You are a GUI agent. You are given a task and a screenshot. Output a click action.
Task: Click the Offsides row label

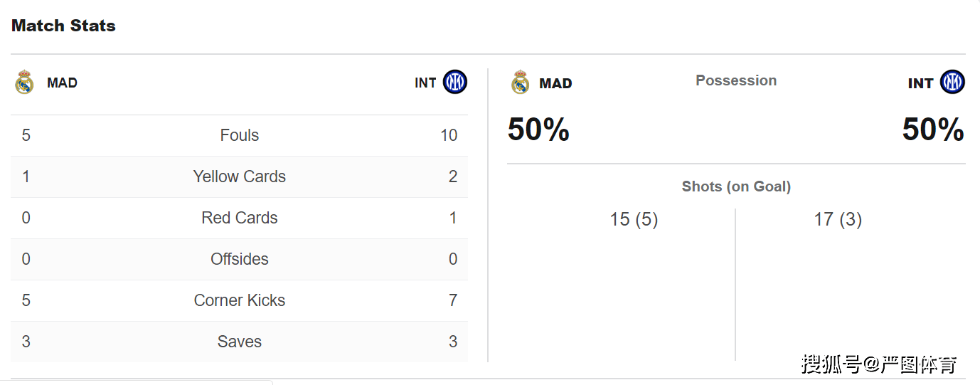point(240,259)
